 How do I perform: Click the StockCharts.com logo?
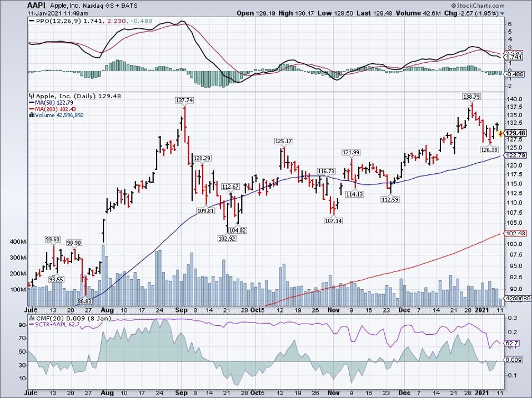click(478, 6)
